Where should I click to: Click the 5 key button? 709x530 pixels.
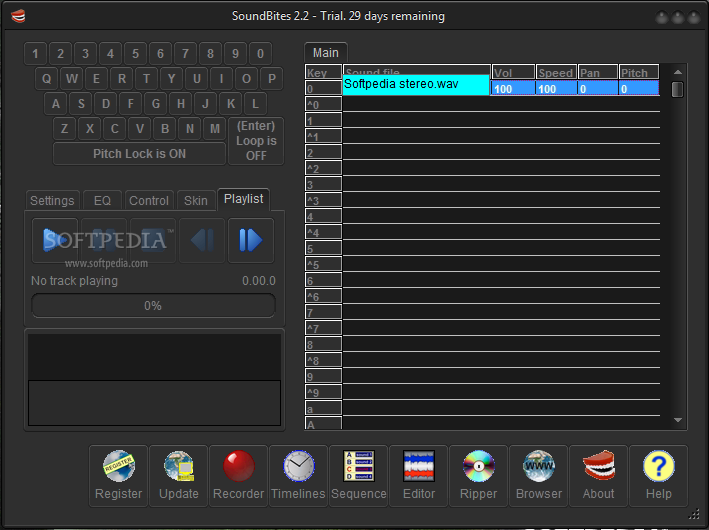pyautogui.click(x=135, y=54)
